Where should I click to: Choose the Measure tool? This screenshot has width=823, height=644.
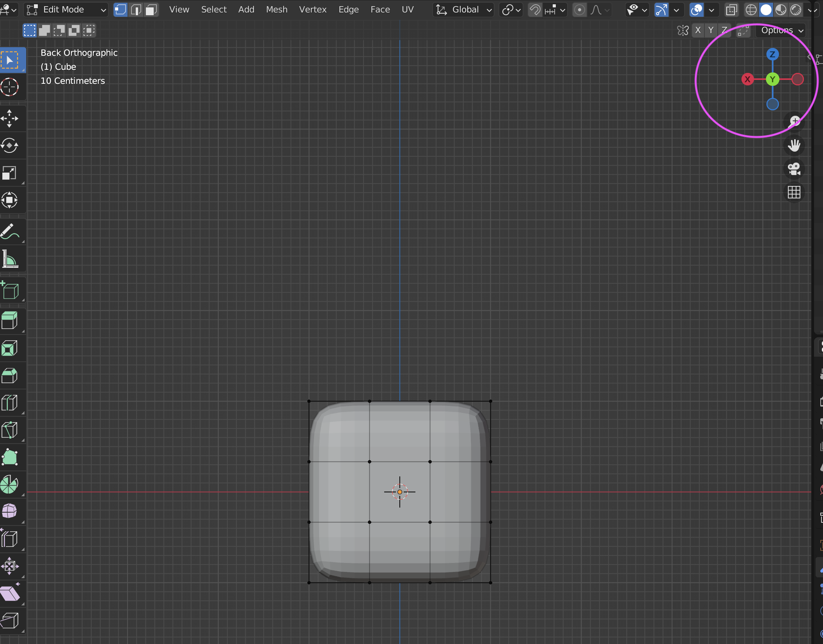[10, 259]
